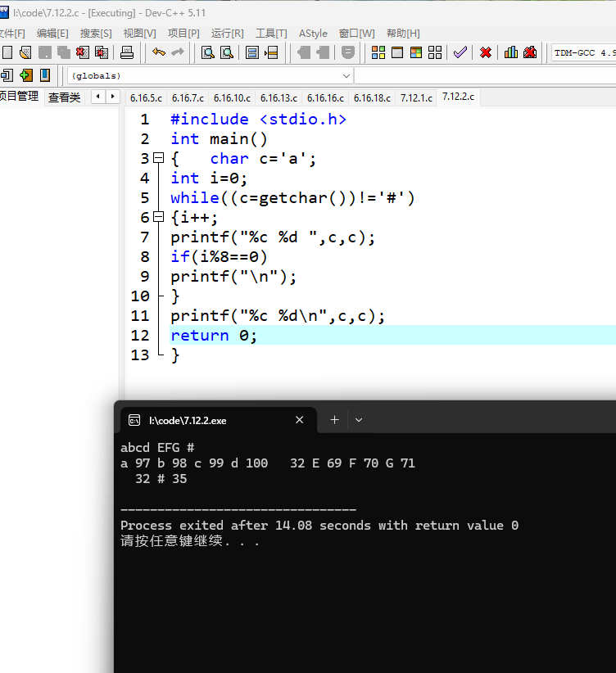Switch to the 查看类 side panel tab
Screen dimensions: 616x673
(x=65, y=97)
